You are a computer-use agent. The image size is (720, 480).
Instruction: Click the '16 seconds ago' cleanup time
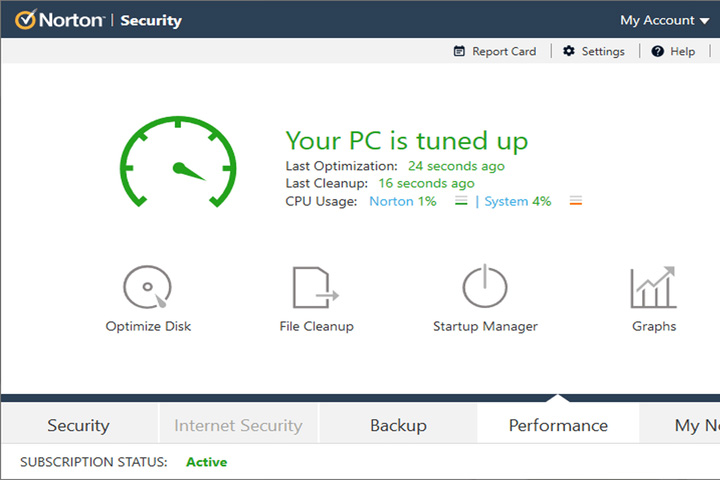click(x=426, y=183)
